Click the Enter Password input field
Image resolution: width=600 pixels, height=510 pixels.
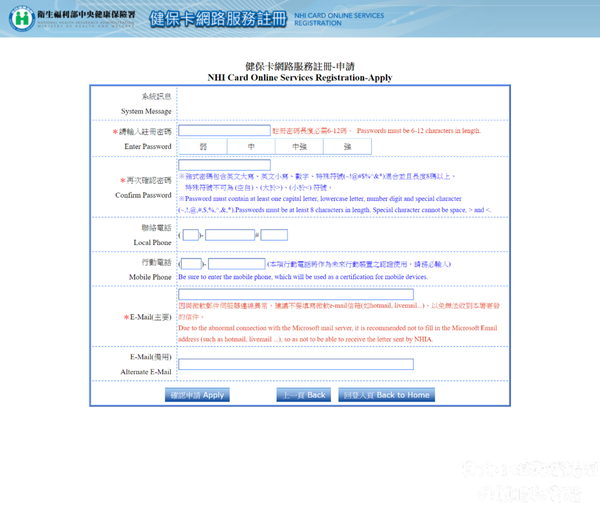(224, 130)
